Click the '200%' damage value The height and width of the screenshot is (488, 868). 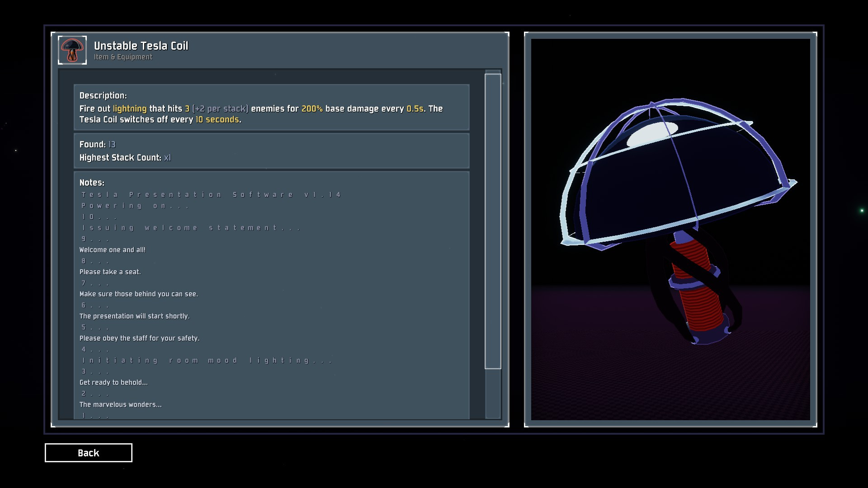[312, 108]
